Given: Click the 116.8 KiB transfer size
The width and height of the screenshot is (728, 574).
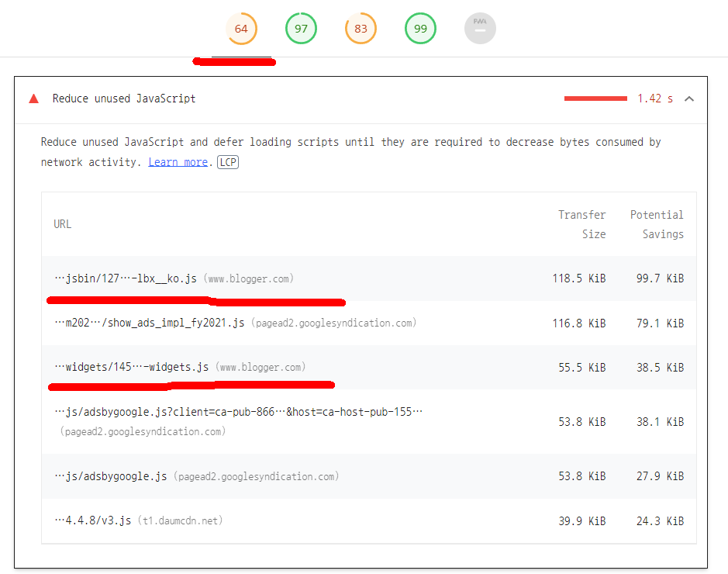Looking at the screenshot, I should [579, 323].
